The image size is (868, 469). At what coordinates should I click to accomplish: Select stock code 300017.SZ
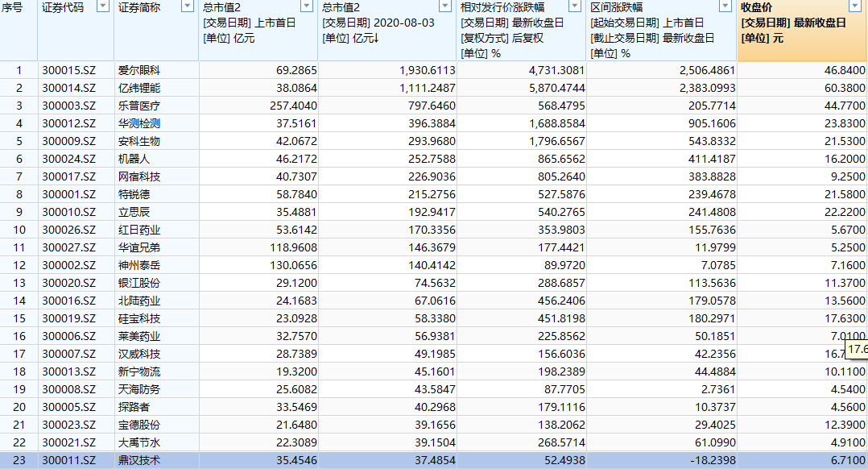(x=68, y=176)
